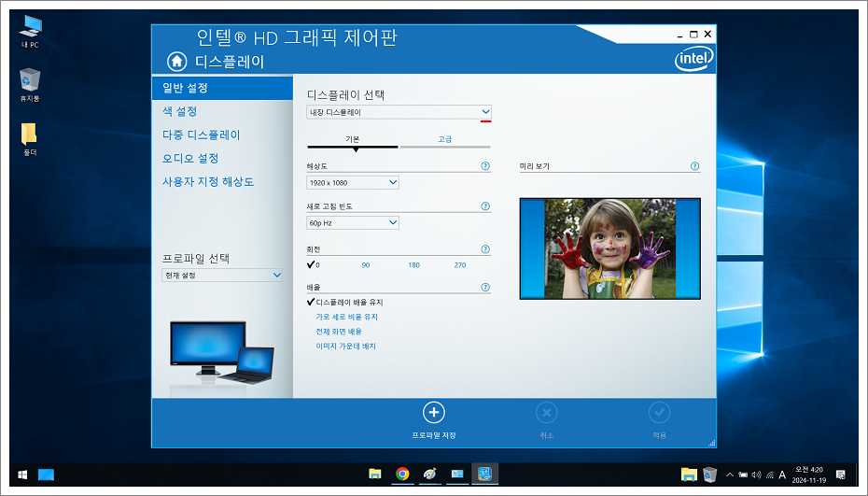Click the network Wi-Fi tray icon
Screen dimensions: 868x496
[x=769, y=475]
